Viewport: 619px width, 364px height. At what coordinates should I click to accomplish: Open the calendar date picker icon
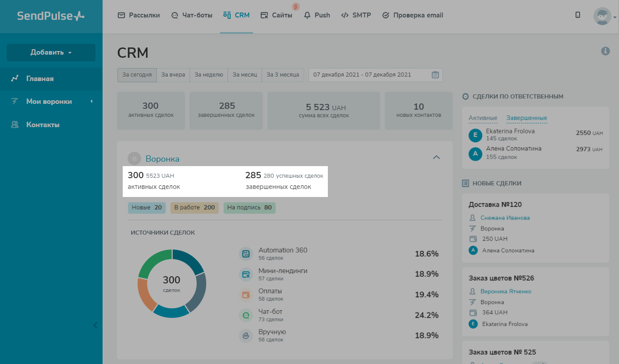pyautogui.click(x=435, y=75)
